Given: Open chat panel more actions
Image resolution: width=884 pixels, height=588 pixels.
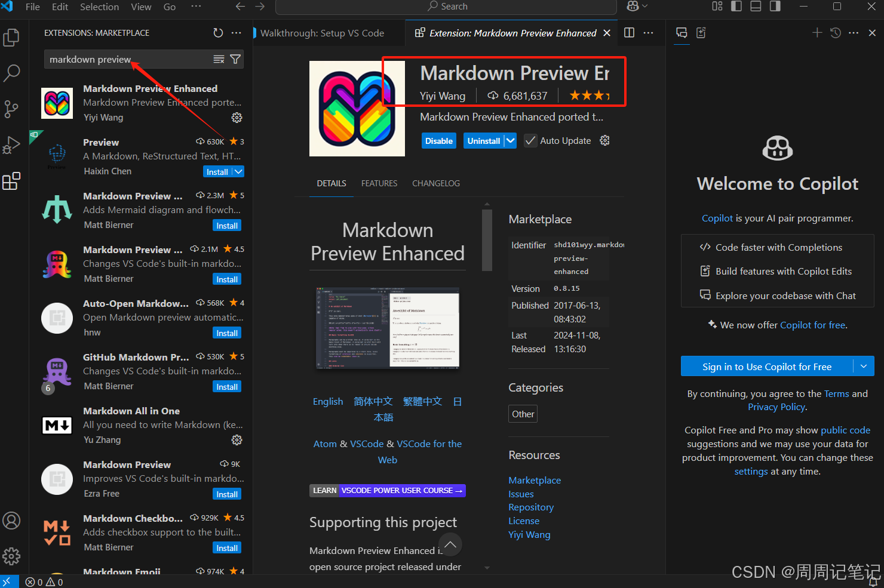Looking at the screenshot, I should pyautogui.click(x=854, y=33).
